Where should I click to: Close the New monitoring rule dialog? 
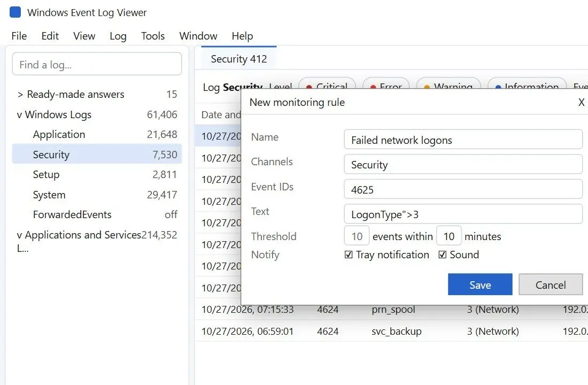581,102
